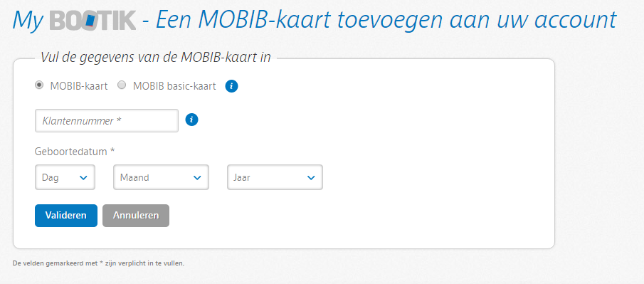Open the info icon beside MOBIB basic-kaart
This screenshot has height=284, width=644.
point(232,86)
